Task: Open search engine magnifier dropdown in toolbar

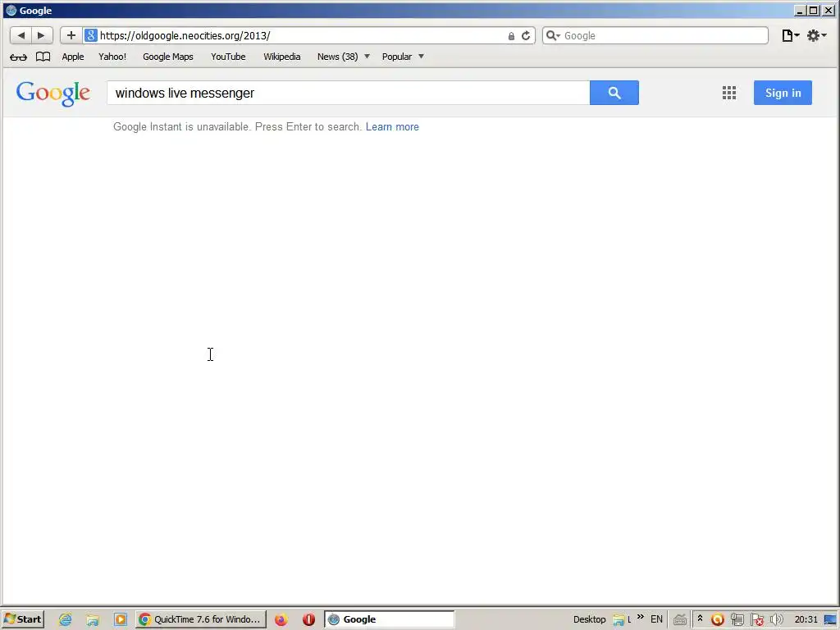Action: coord(553,35)
